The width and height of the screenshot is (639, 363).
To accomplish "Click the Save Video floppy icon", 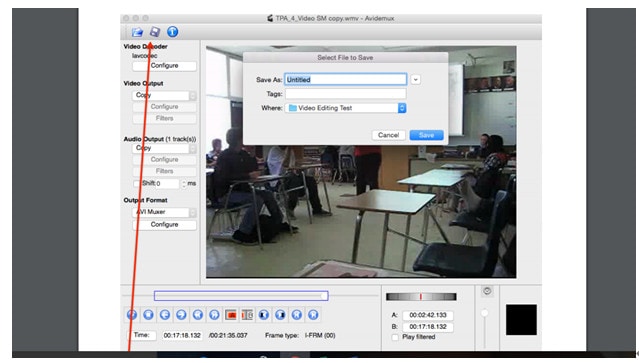I will 155,32.
